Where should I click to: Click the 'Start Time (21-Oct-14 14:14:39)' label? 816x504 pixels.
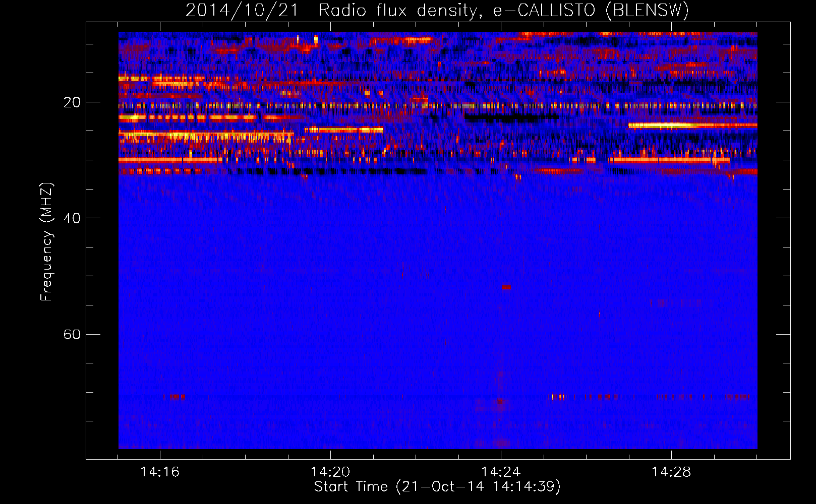(437, 487)
